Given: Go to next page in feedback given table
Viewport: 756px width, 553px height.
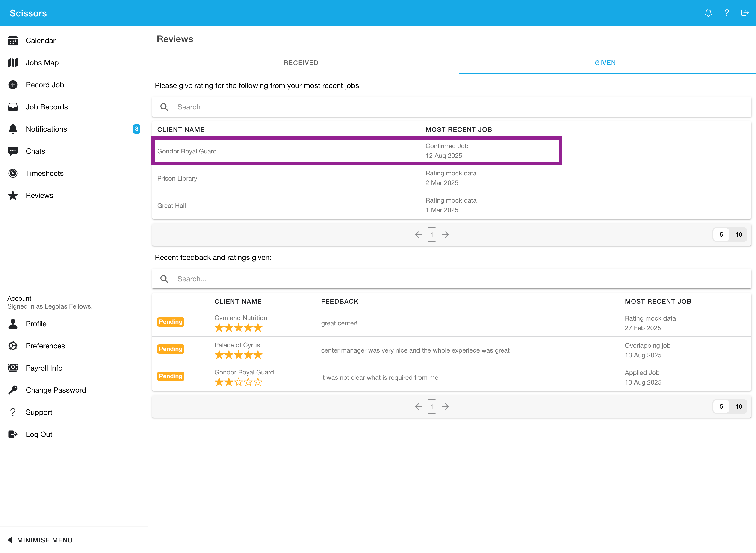Looking at the screenshot, I should tap(445, 406).
